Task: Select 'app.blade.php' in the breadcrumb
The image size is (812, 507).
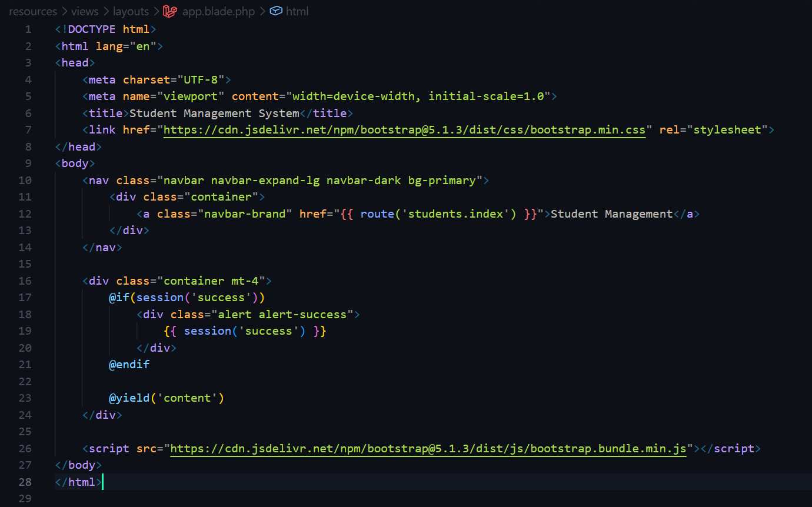Action: (218, 11)
